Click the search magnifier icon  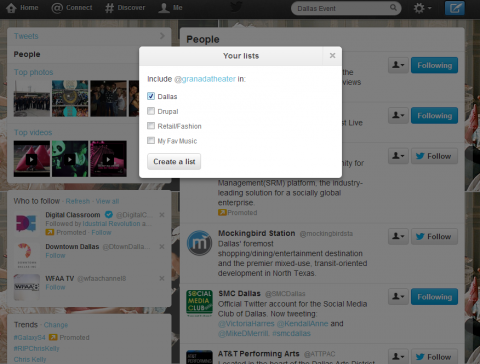[x=393, y=7]
